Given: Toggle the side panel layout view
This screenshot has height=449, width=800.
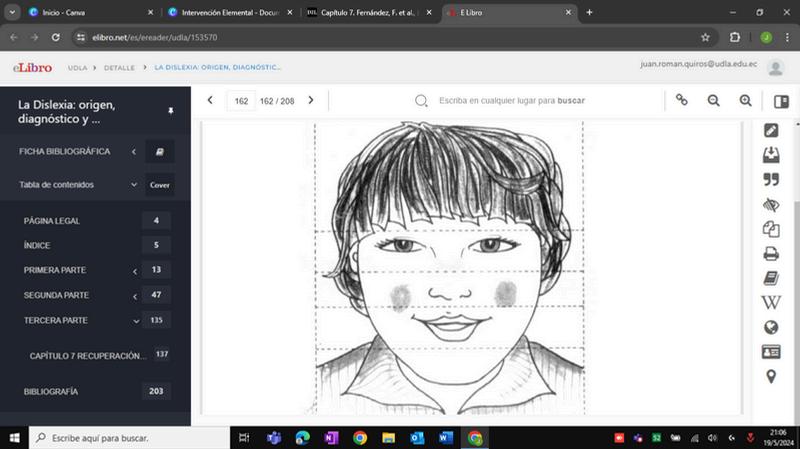Looking at the screenshot, I should click(x=781, y=101).
